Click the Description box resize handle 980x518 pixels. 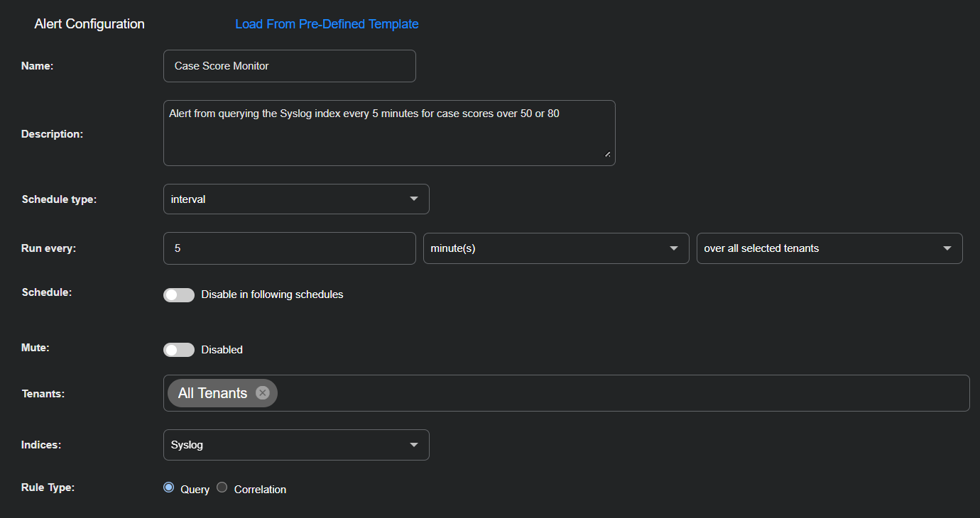[x=607, y=154]
